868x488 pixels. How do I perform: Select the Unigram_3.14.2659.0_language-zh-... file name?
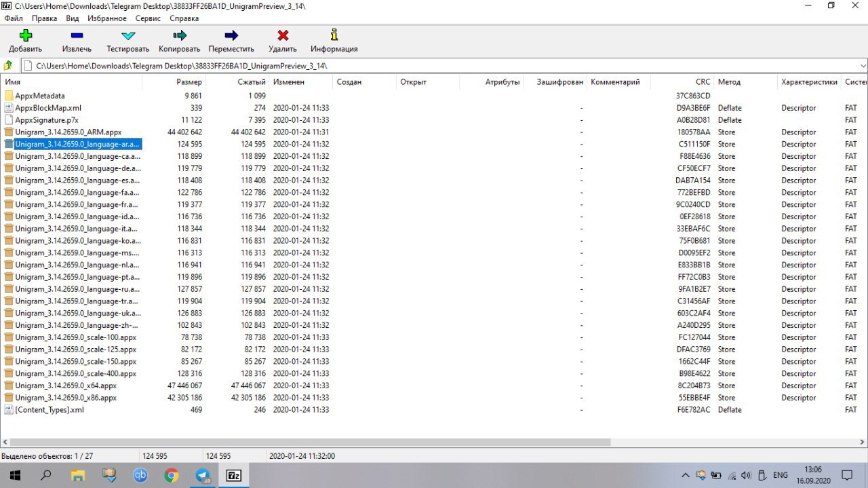click(78, 325)
